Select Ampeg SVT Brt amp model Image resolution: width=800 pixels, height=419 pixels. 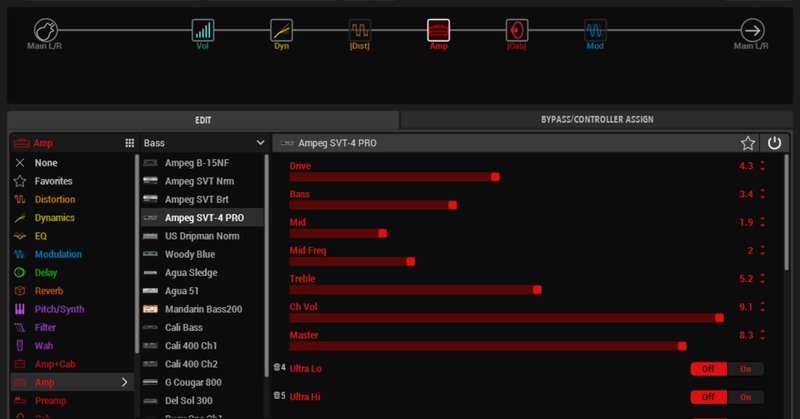pyautogui.click(x=203, y=200)
